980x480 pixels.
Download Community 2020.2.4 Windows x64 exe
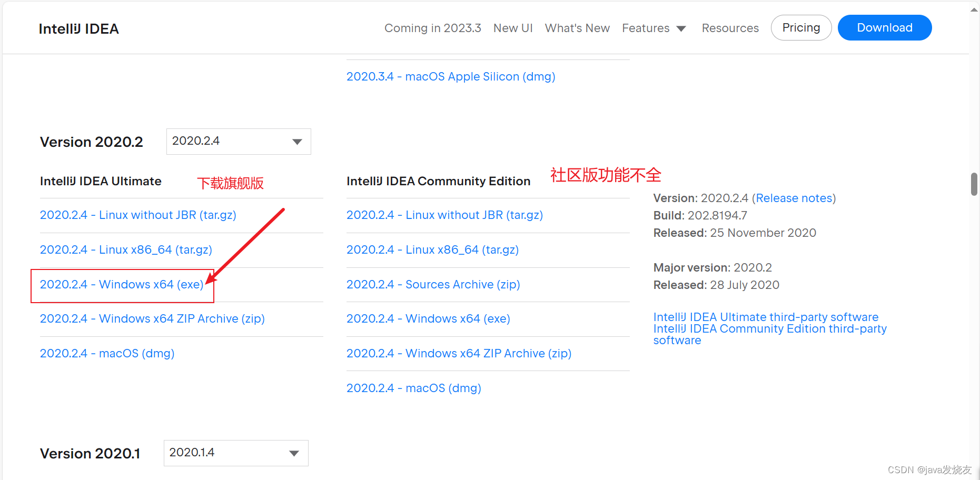coord(428,318)
